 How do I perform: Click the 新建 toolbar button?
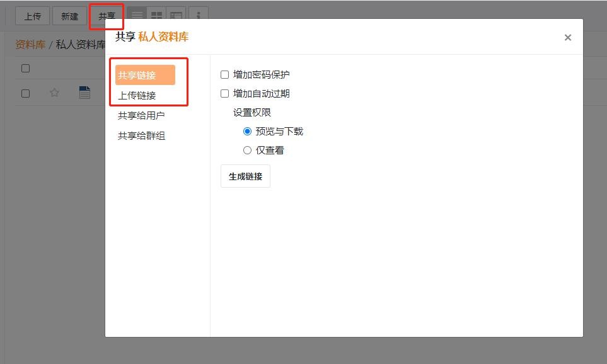point(69,16)
